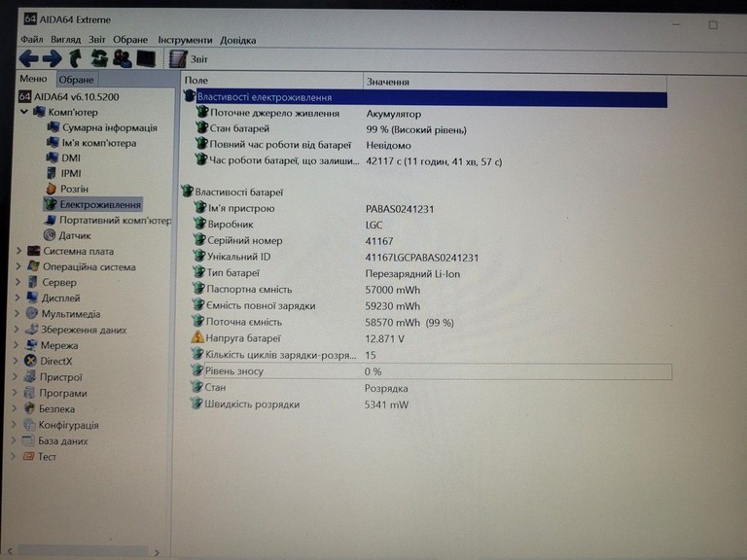Screen dimensions: 747x560
Task: Expand the Збереження даних node
Action: [17, 329]
